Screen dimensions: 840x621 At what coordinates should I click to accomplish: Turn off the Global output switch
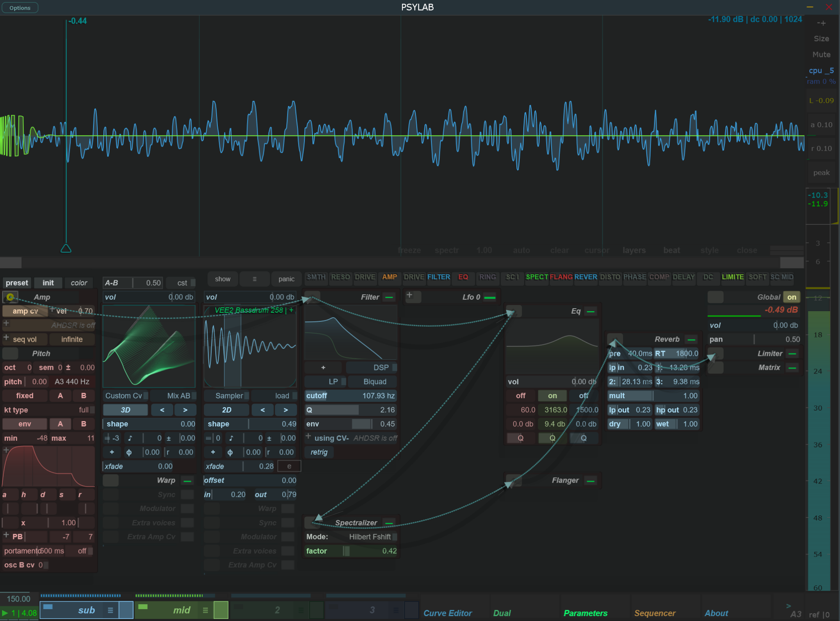(791, 297)
